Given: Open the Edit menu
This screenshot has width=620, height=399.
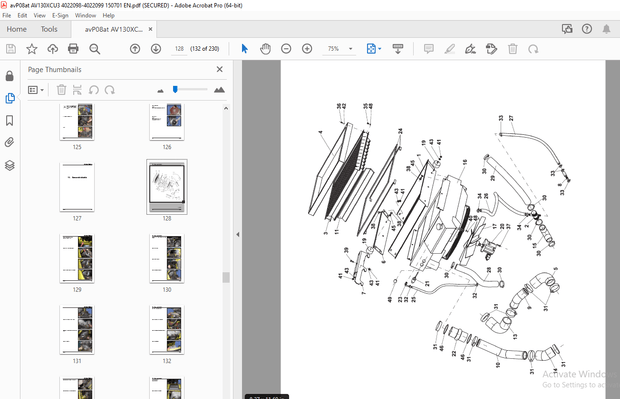Looking at the screenshot, I should click(22, 15).
